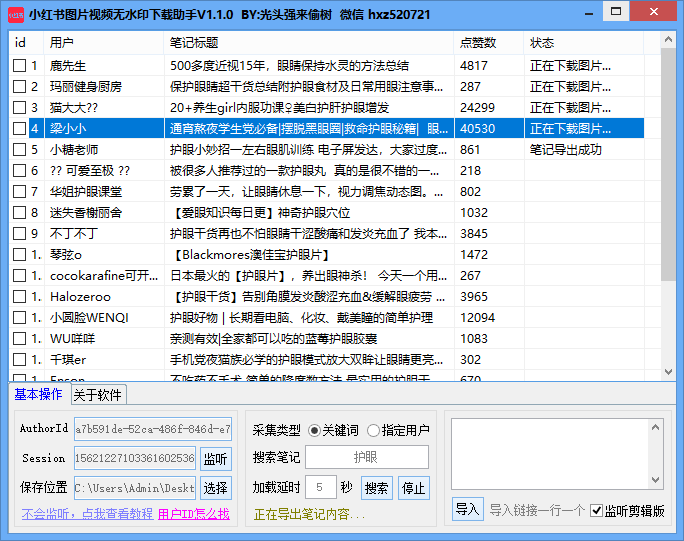Click the 导入 button
Screen dimensions: 684x541
point(466,509)
